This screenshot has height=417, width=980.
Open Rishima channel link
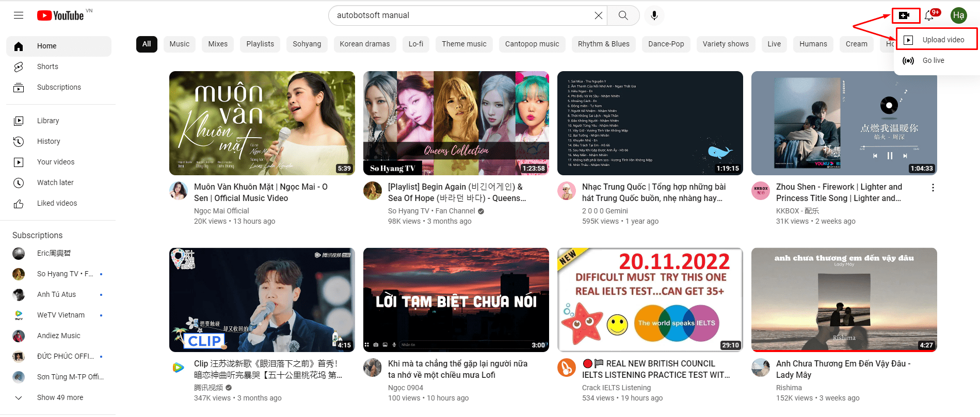[789, 388]
